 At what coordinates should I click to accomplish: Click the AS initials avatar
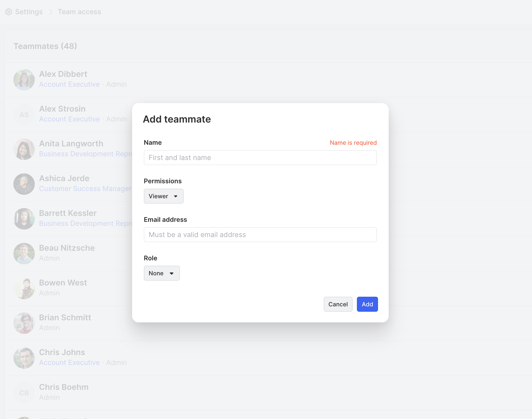(x=24, y=115)
